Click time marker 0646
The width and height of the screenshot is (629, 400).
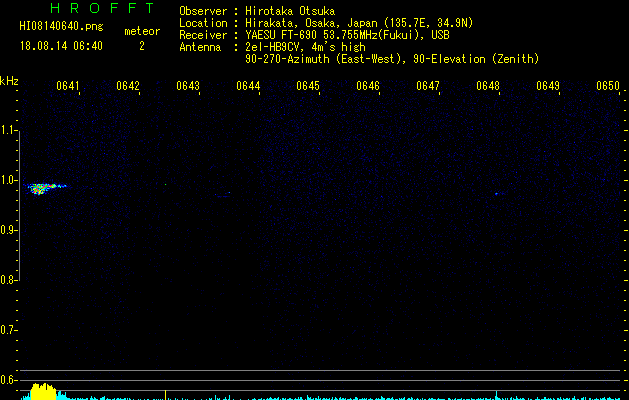pyautogui.click(x=368, y=86)
